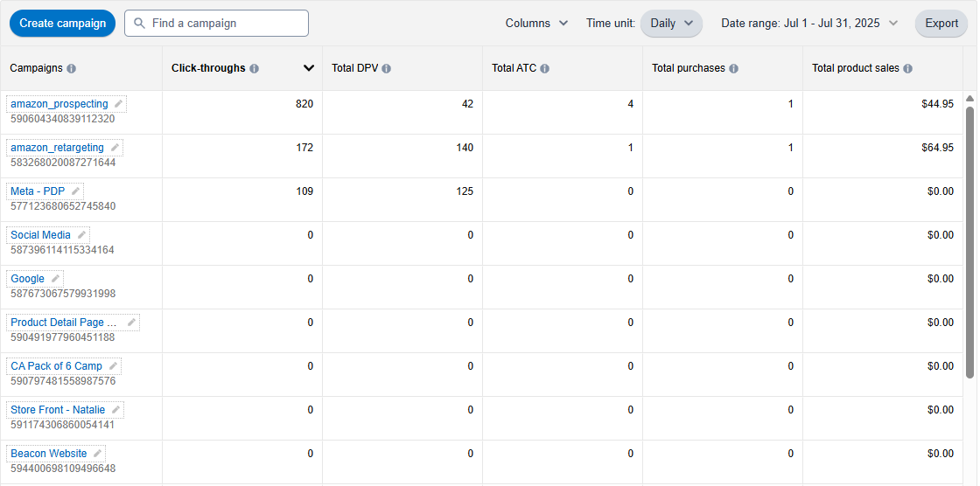Viewport: 980px width, 486px height.
Task: Open the Store Front - Natalie campaign
Action: pyautogui.click(x=58, y=410)
